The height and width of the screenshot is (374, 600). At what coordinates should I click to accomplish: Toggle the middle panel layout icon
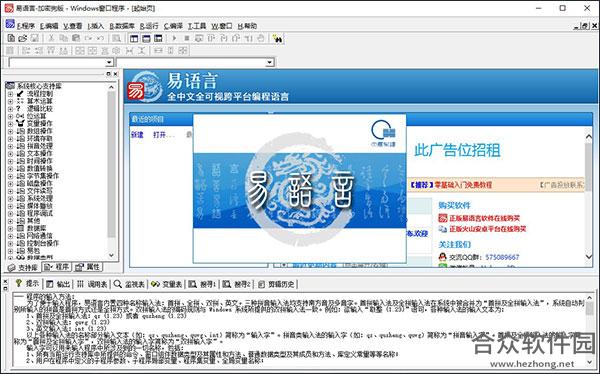click(146, 38)
